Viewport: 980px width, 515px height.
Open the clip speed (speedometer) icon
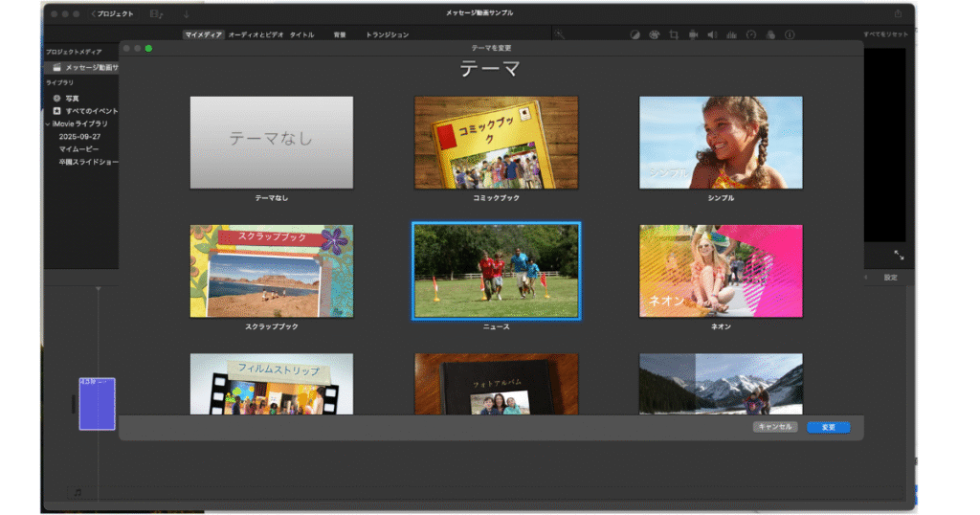pos(751,34)
